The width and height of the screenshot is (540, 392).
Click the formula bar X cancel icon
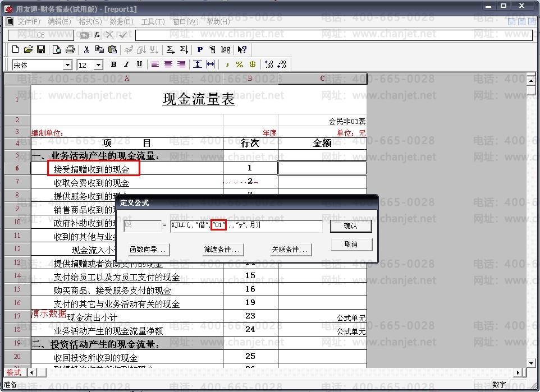click(109, 35)
